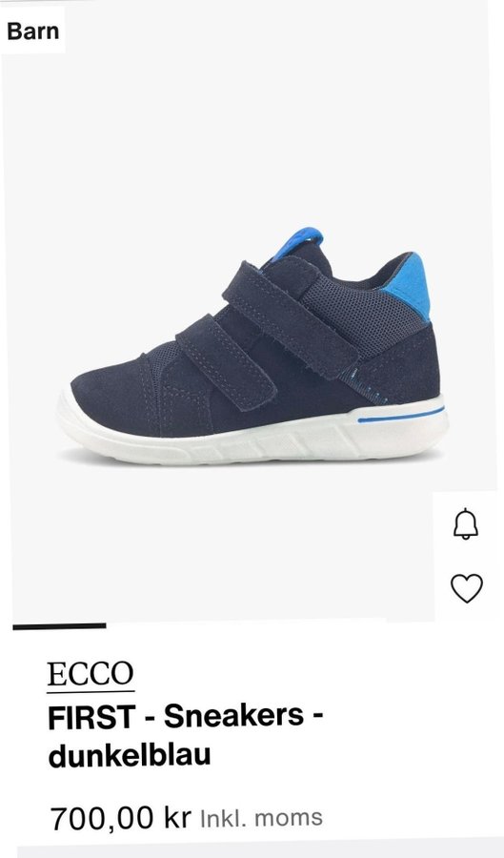The height and width of the screenshot is (858, 504).
Task: Select the image carousel position indicator
Action: coord(60,626)
